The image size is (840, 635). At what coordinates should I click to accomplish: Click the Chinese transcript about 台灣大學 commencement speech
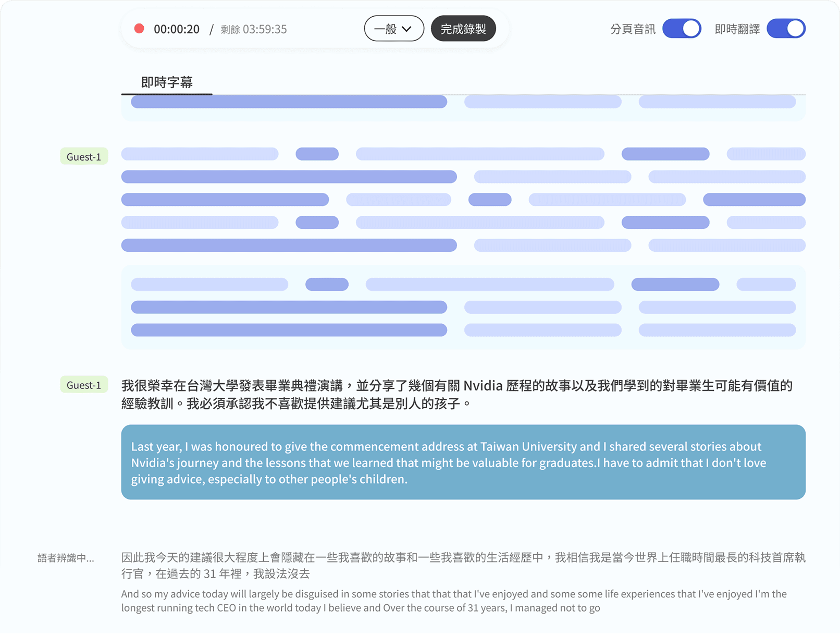click(x=456, y=394)
